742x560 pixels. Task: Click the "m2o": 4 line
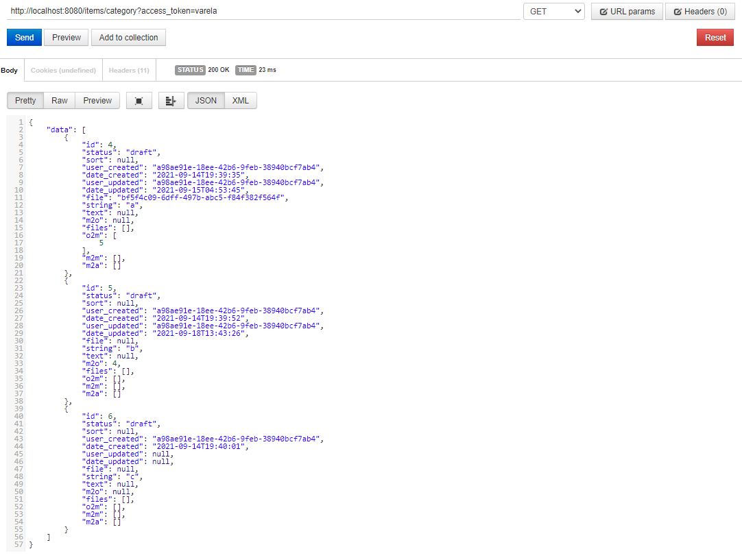tap(101, 364)
